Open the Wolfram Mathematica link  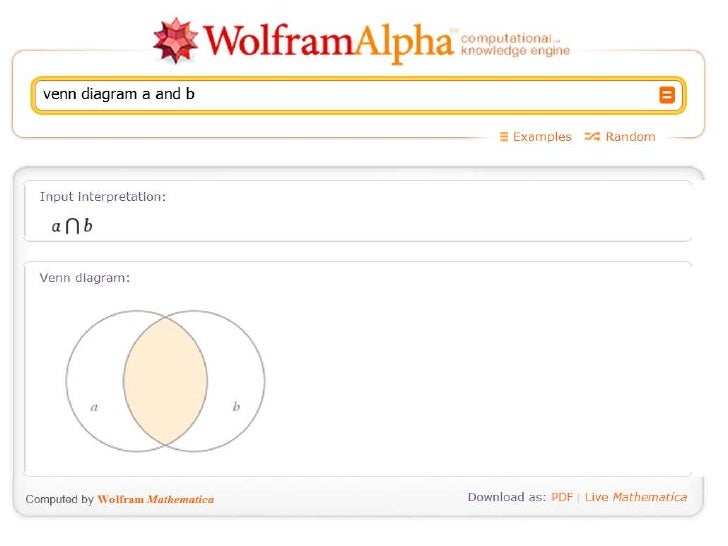pyautogui.click(x=155, y=499)
